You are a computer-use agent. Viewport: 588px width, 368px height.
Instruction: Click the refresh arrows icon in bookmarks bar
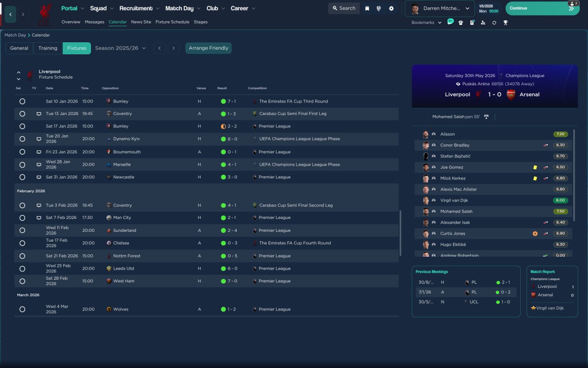tap(494, 23)
